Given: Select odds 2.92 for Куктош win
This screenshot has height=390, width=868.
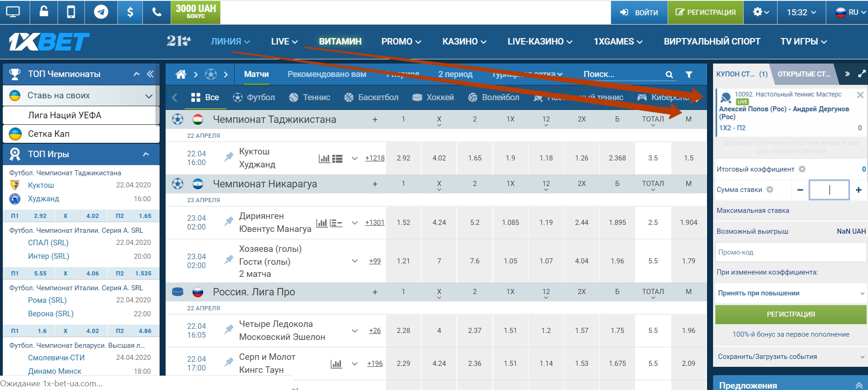Looking at the screenshot, I should click(x=404, y=158).
